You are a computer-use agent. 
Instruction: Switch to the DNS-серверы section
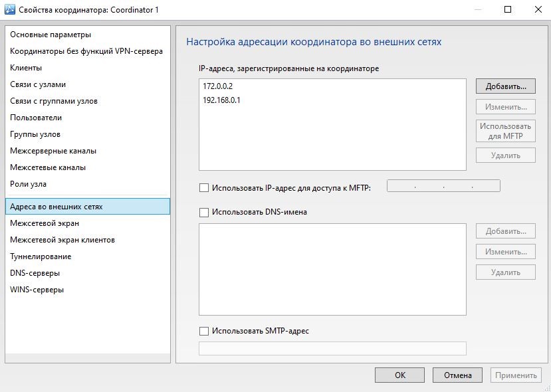coord(35,273)
